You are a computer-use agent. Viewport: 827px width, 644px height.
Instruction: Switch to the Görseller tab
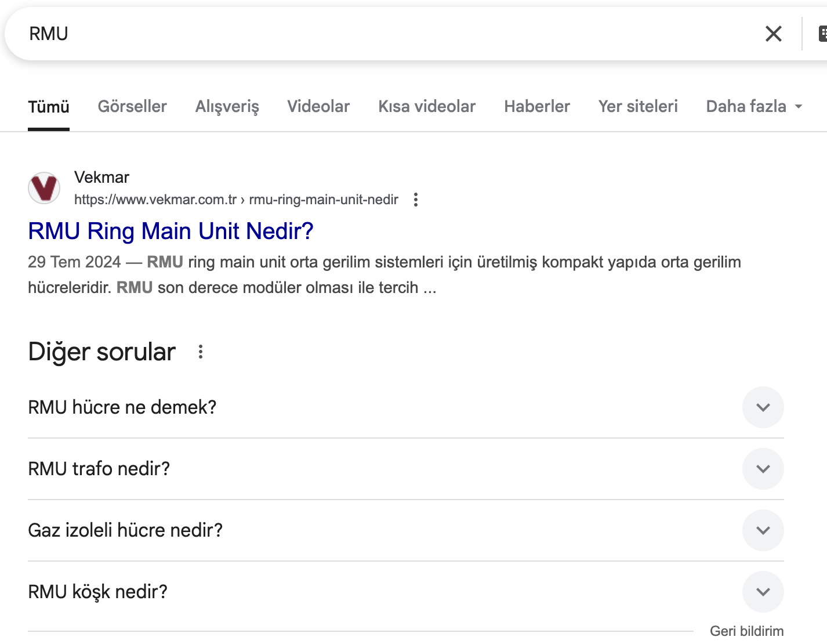[132, 107]
